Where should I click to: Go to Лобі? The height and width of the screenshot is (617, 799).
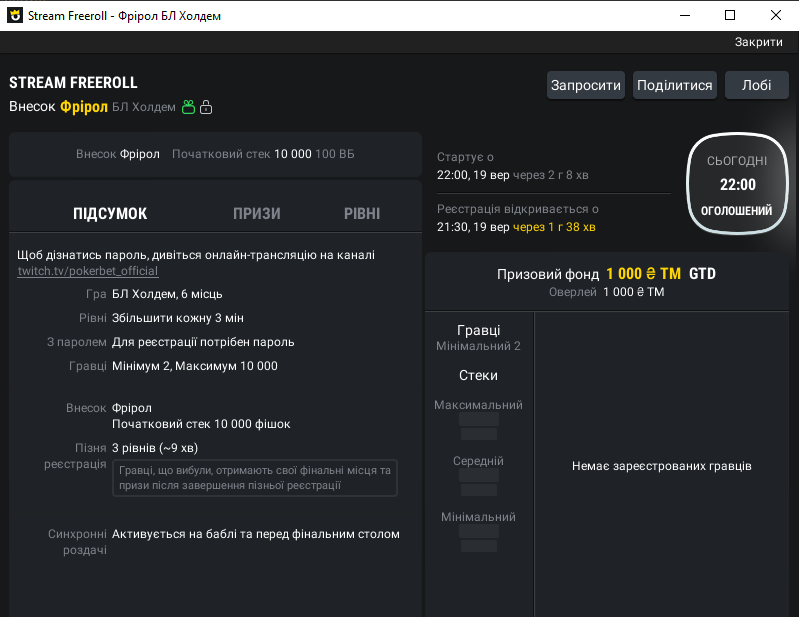click(756, 85)
